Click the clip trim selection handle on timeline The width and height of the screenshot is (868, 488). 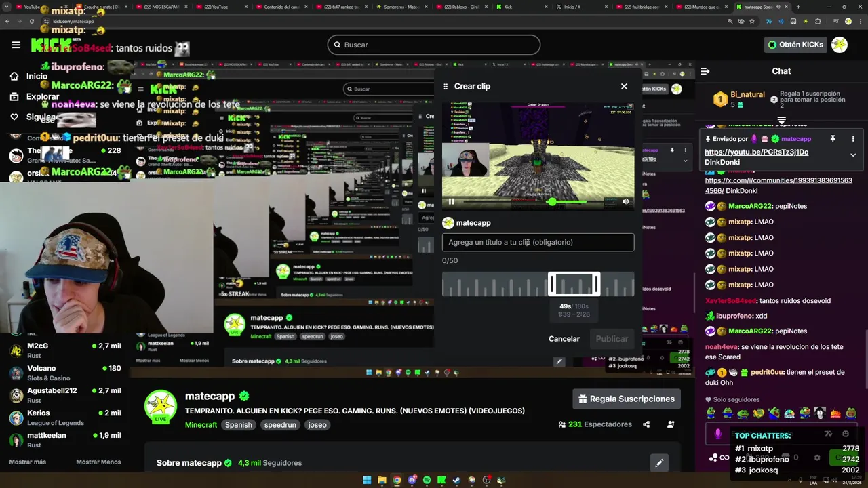[x=574, y=284]
